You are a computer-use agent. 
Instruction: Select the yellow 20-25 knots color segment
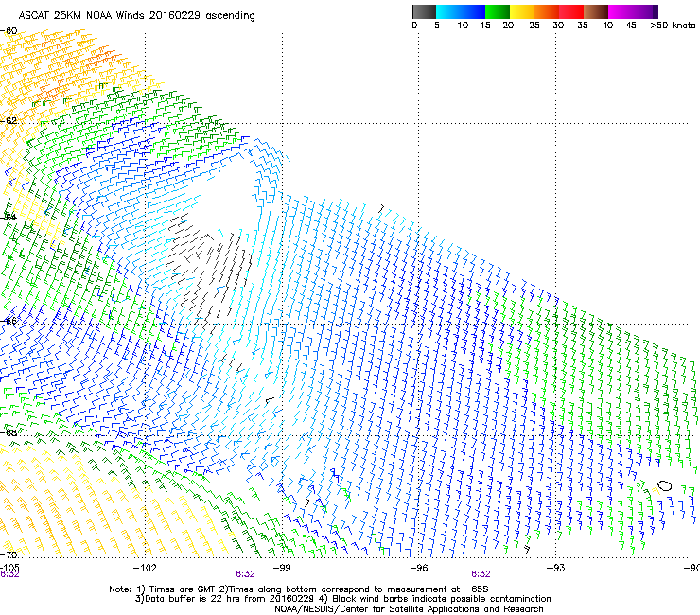pyautogui.click(x=522, y=11)
